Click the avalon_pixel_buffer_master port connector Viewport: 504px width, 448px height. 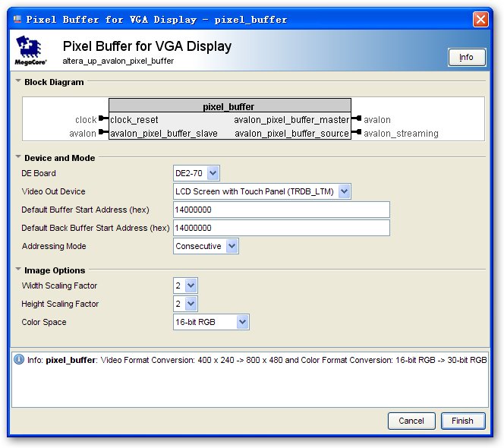coord(355,119)
